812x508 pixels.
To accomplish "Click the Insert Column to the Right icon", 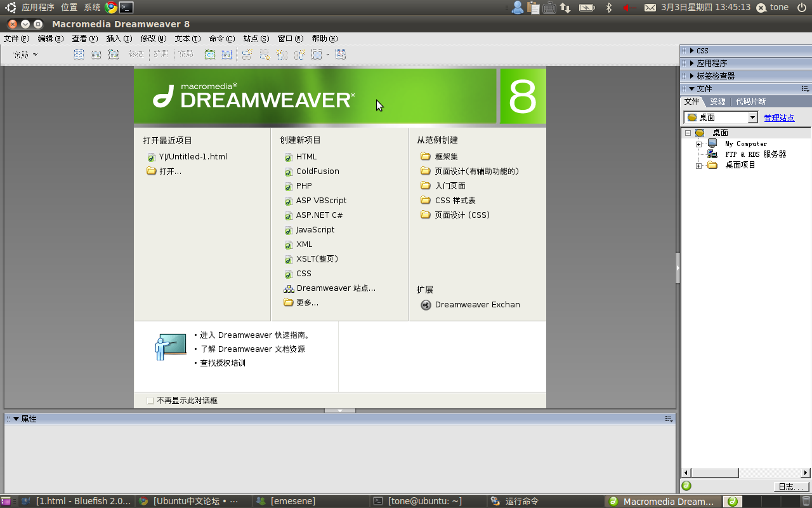I will [x=299, y=55].
